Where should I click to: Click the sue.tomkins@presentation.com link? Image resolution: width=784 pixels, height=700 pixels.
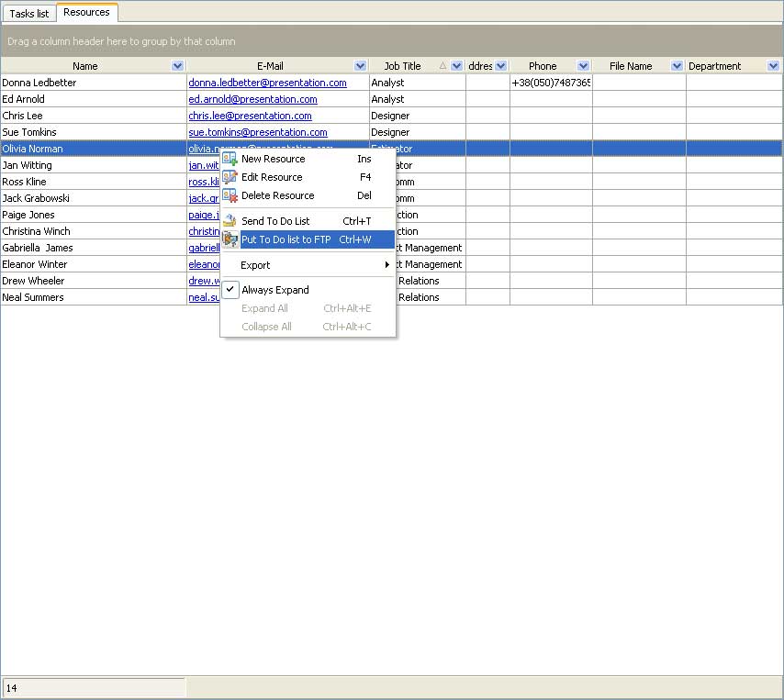tap(257, 132)
